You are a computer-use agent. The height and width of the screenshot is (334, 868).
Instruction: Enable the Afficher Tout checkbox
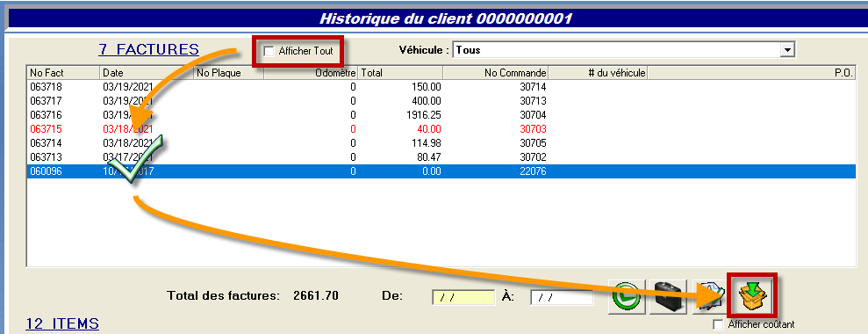[x=269, y=51]
